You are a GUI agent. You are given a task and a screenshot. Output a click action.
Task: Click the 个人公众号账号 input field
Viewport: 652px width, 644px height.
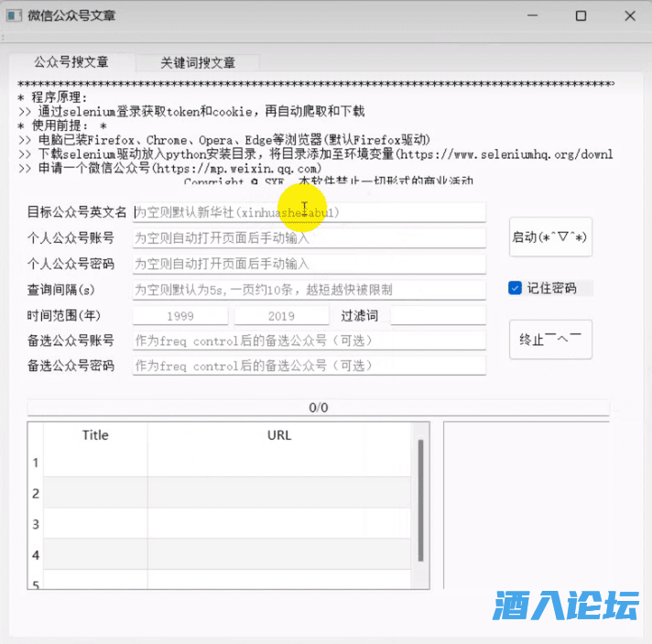coord(310,238)
